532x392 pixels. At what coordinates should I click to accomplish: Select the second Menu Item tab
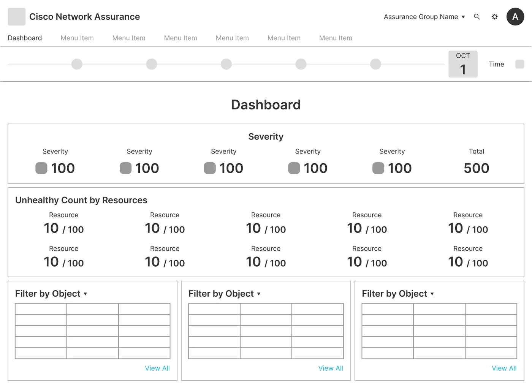(129, 38)
